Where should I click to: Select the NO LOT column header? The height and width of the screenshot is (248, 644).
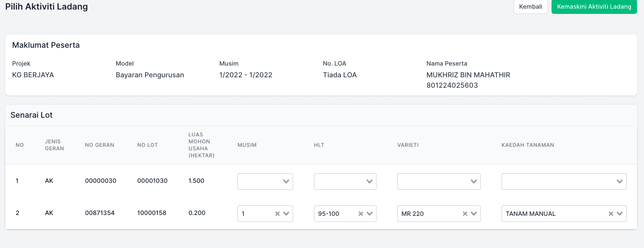tap(148, 145)
